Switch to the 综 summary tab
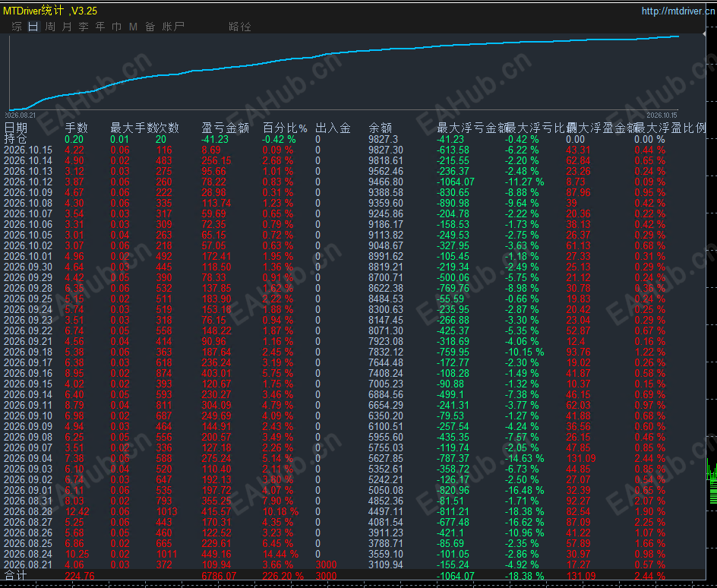This screenshot has height=588, width=717. [17, 27]
